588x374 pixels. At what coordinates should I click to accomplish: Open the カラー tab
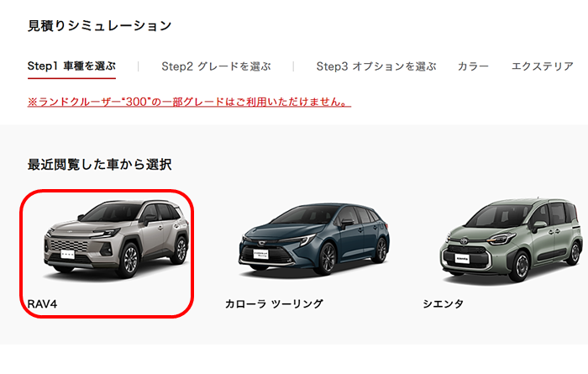(473, 66)
